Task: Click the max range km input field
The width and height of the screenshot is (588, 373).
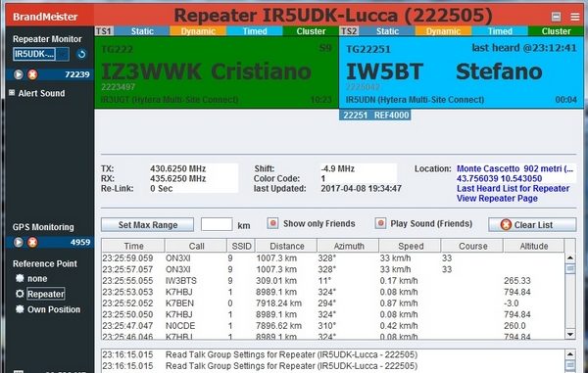Action: 217,225
